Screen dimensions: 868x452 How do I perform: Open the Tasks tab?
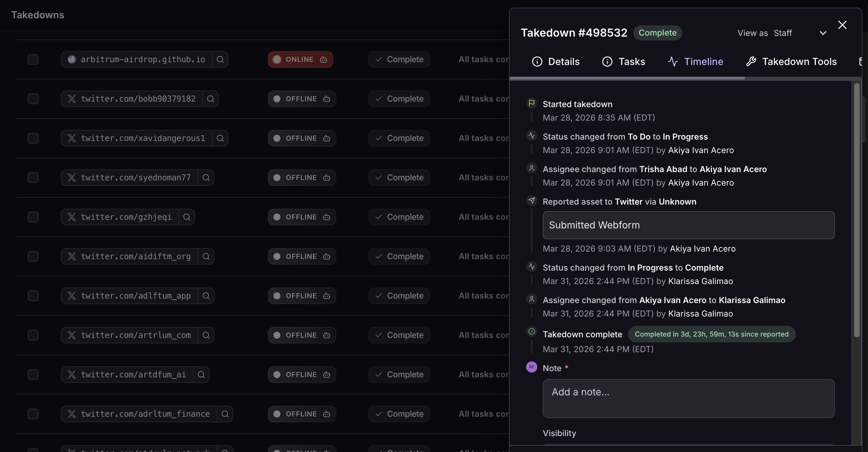point(624,62)
